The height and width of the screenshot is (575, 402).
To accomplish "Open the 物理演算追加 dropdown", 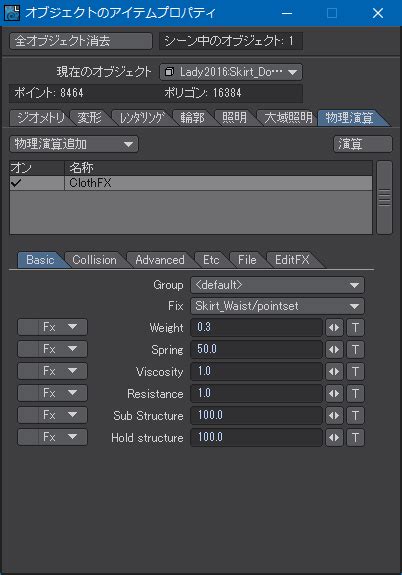I will tap(74, 144).
